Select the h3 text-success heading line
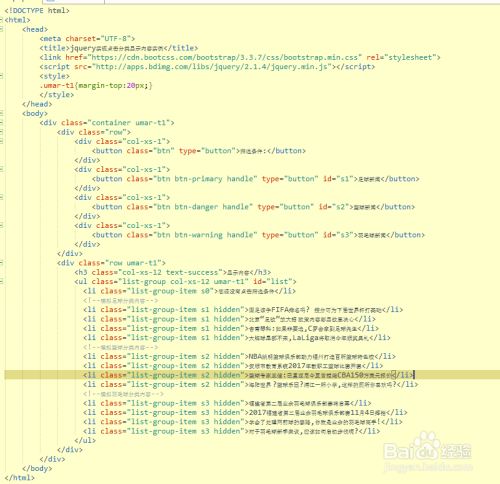Screen dimensions: 500x484 pyautogui.click(x=173, y=272)
